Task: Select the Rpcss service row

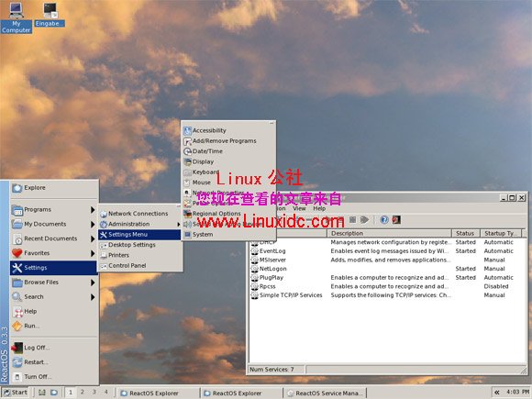Action: pyautogui.click(x=388, y=286)
